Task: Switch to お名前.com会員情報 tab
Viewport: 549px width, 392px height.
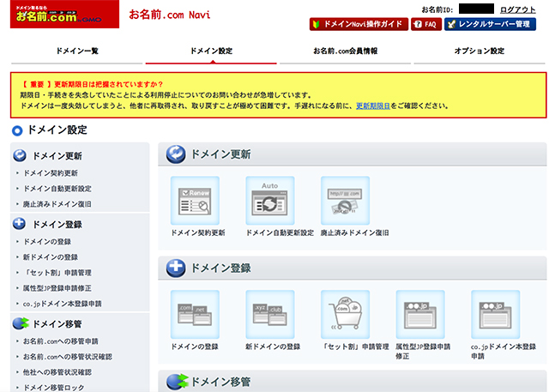Action: coord(345,51)
